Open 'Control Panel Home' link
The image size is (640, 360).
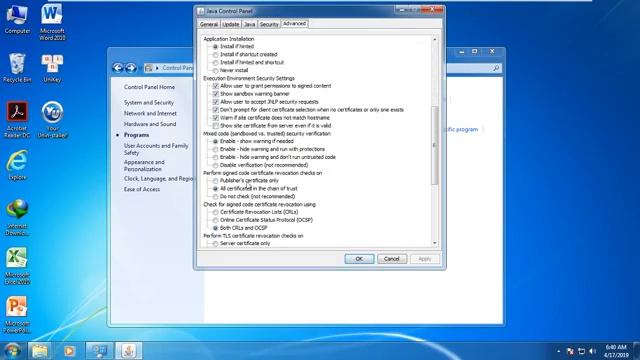coord(149,87)
